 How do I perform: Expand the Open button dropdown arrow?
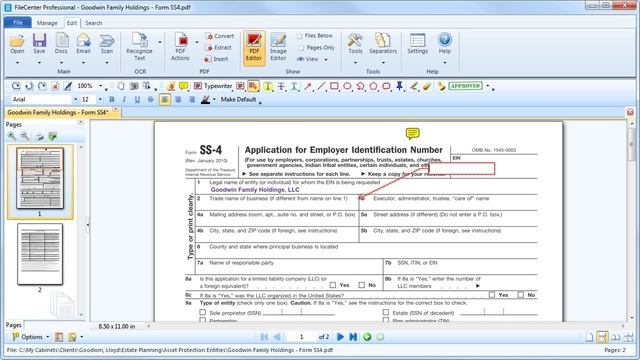17,62
